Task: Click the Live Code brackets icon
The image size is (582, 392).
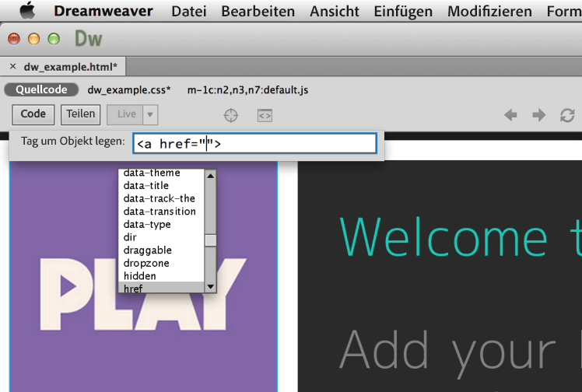Action: 265,115
